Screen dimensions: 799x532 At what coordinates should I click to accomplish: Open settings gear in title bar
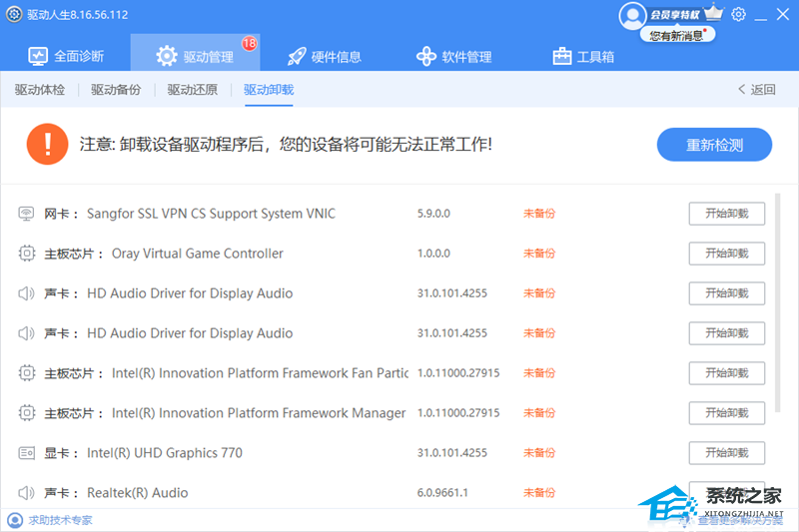point(738,14)
